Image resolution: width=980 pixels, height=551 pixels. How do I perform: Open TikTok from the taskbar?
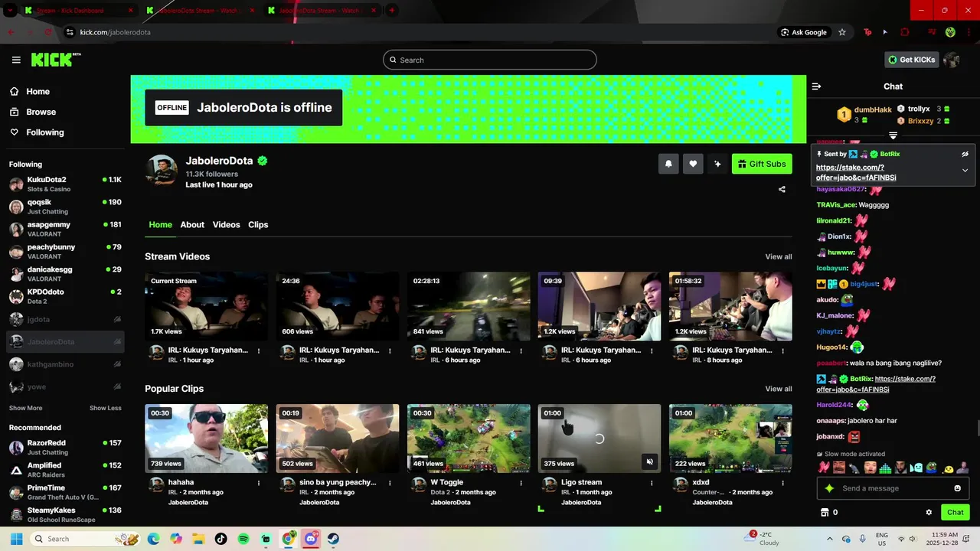[x=221, y=539]
